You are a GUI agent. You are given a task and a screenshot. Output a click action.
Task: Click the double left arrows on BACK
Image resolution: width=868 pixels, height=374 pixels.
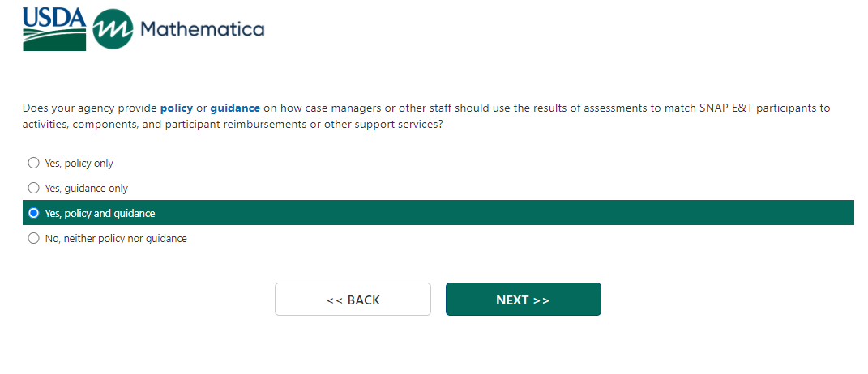[335, 300]
